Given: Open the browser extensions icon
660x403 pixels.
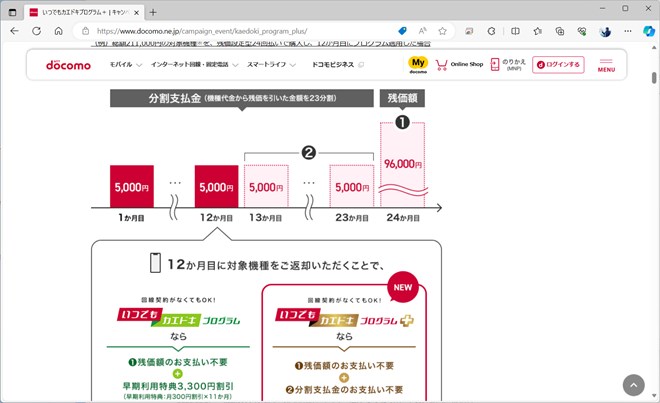Looking at the screenshot, I should click(491, 31).
